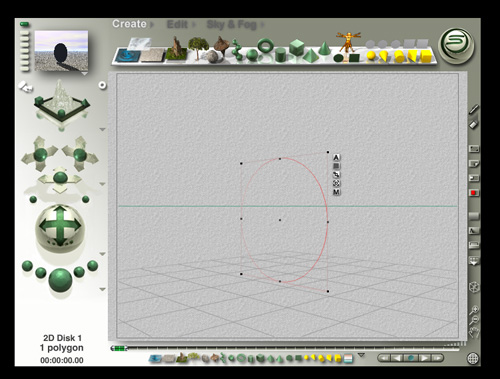Click the link object icon beside selection
The image size is (500, 379).
(336, 175)
